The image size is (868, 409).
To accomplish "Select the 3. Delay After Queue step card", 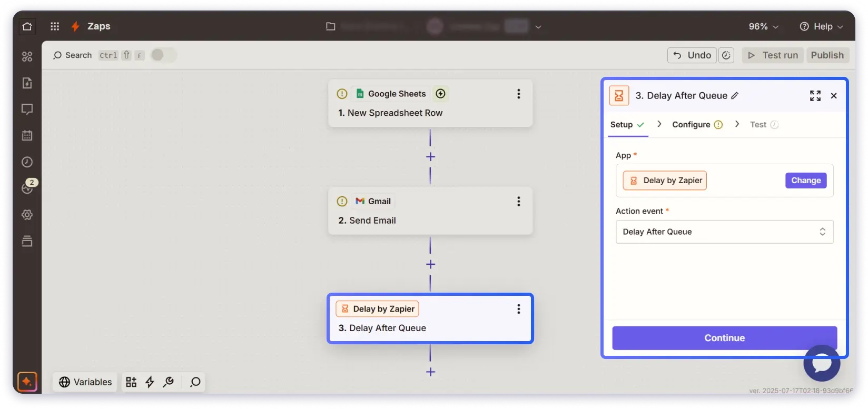I will (x=430, y=318).
